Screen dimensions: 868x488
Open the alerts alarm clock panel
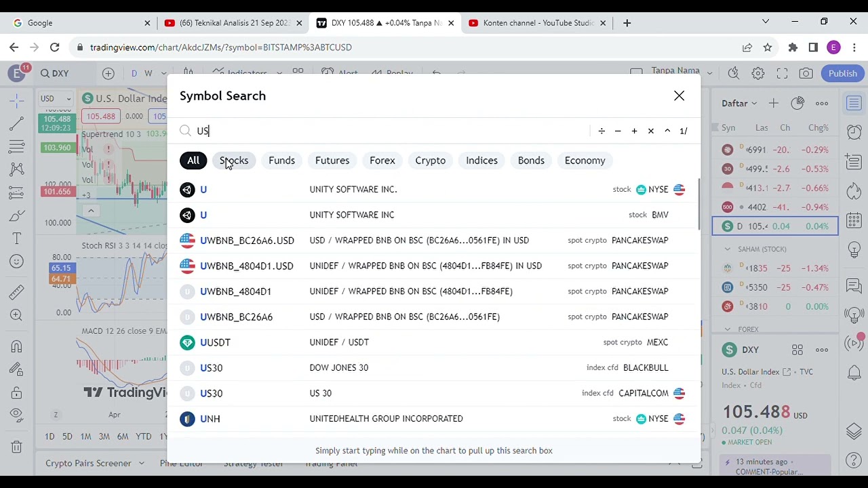[x=854, y=132]
